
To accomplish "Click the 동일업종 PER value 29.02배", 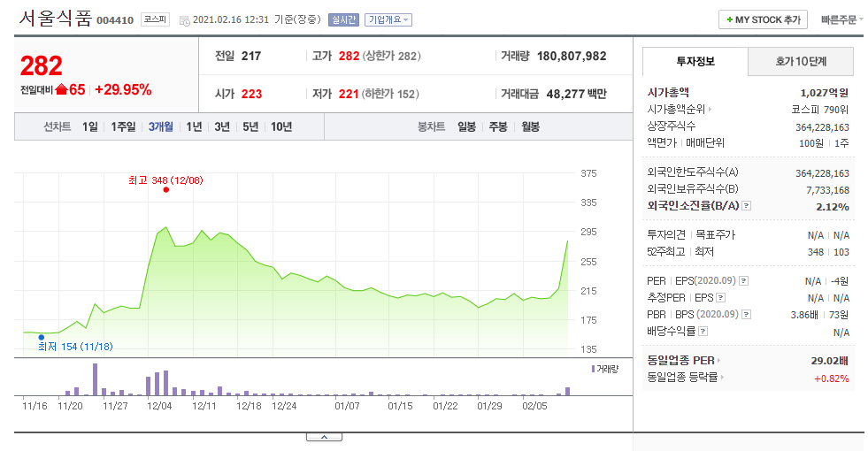I will (x=829, y=361).
